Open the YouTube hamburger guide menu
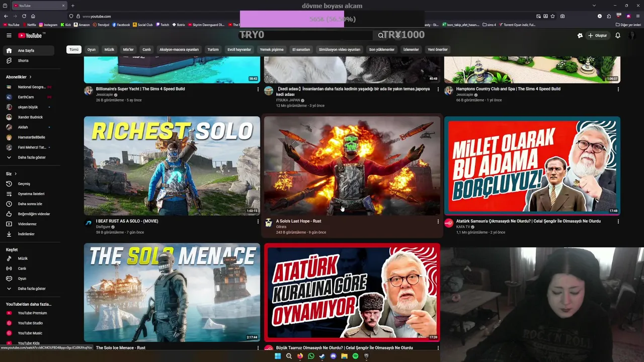Viewport: 644px width, 362px height. pos(9,36)
